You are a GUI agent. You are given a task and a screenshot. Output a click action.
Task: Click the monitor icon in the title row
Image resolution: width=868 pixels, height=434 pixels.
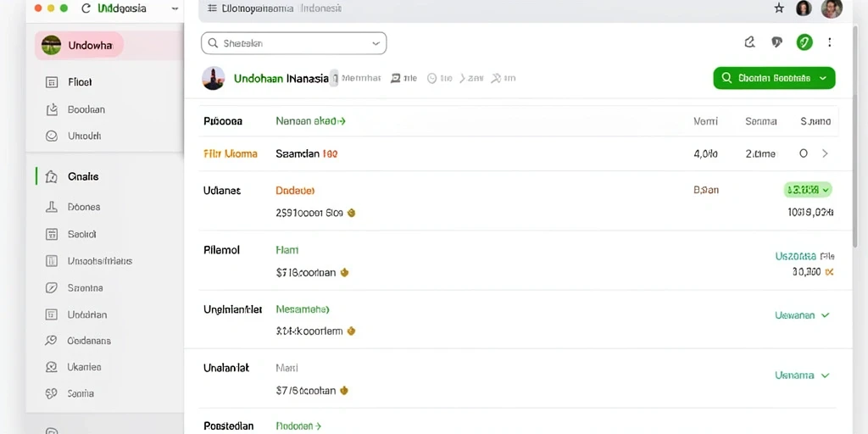[396, 79]
